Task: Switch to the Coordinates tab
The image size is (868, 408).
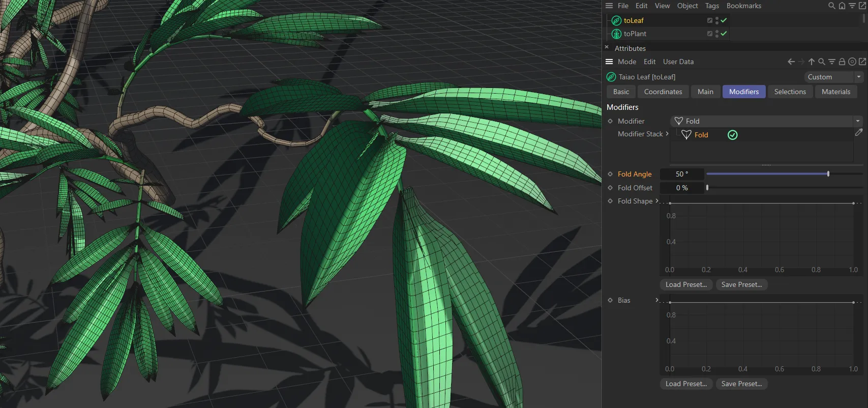Action: click(x=663, y=92)
